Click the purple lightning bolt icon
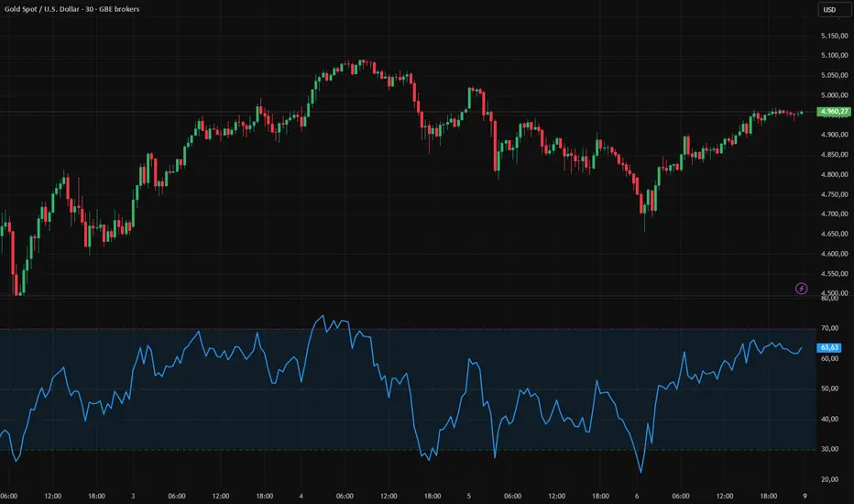This screenshot has width=854, height=504. point(801,289)
